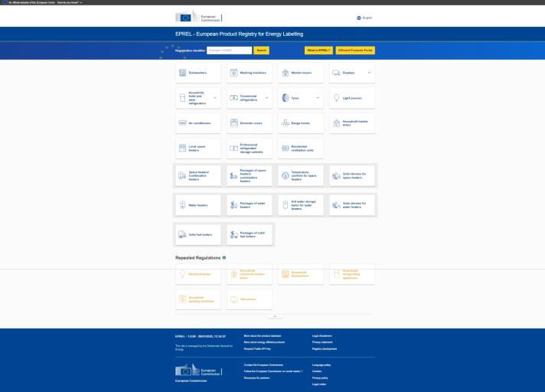This screenshot has width=545, height=392.
Task: Open the Language policy footer link
Action: [x=321, y=365]
